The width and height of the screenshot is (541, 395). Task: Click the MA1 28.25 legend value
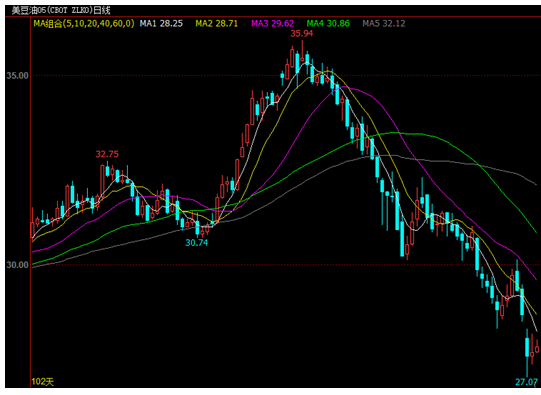(x=161, y=23)
